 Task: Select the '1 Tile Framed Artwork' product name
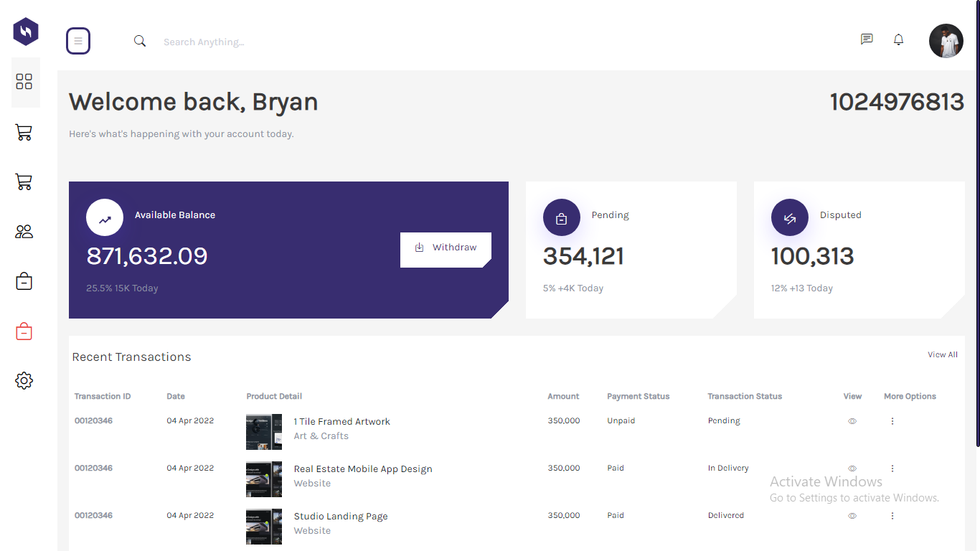click(x=342, y=422)
